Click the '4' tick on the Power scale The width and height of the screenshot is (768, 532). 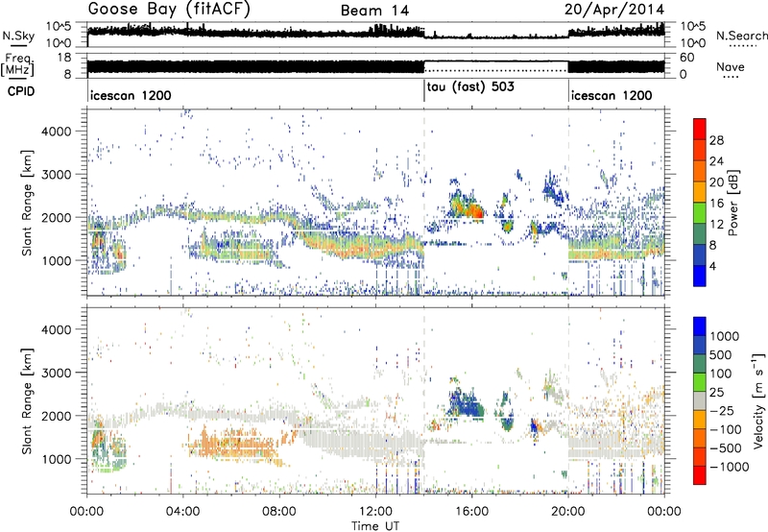[x=712, y=266]
